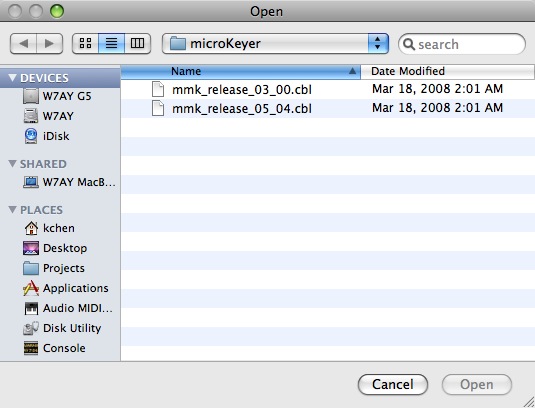The image size is (535, 408).
Task: Switch to column view
Action: (138, 43)
